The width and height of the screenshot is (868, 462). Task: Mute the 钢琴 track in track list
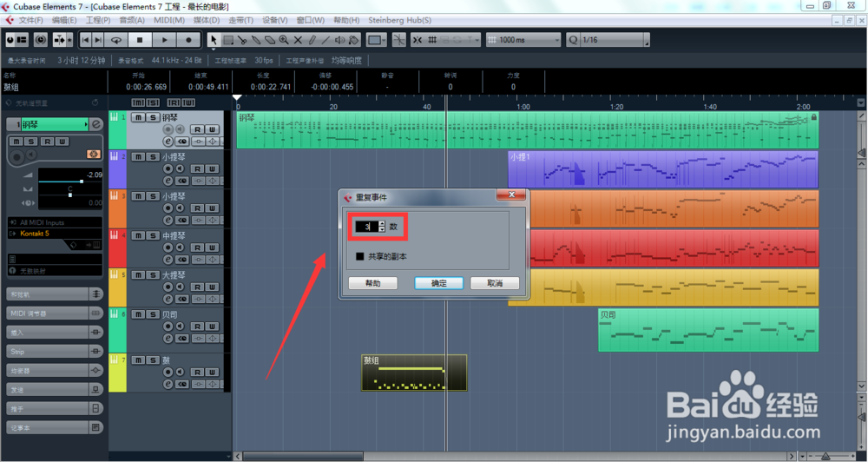tap(138, 117)
